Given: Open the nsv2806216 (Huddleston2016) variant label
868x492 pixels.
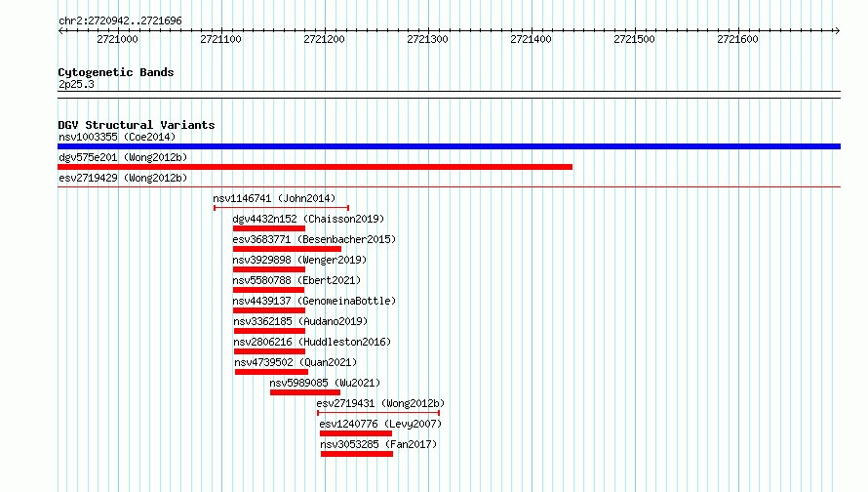Looking at the screenshot, I should click(312, 342).
